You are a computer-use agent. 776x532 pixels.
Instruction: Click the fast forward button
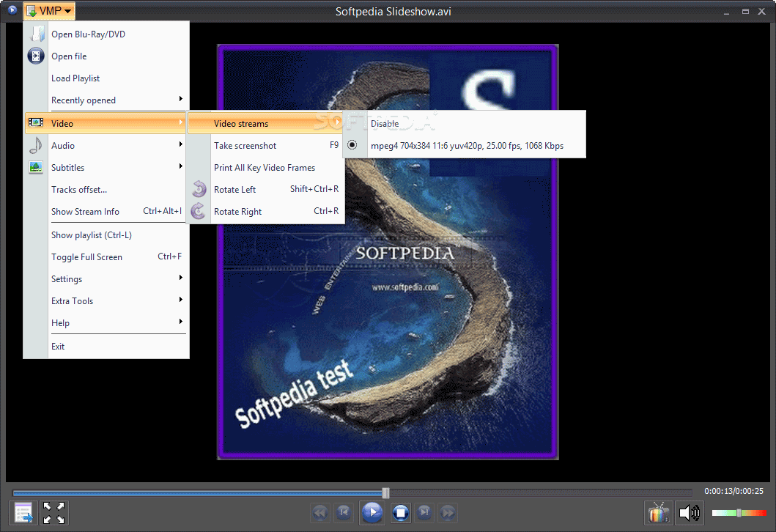pos(448,513)
